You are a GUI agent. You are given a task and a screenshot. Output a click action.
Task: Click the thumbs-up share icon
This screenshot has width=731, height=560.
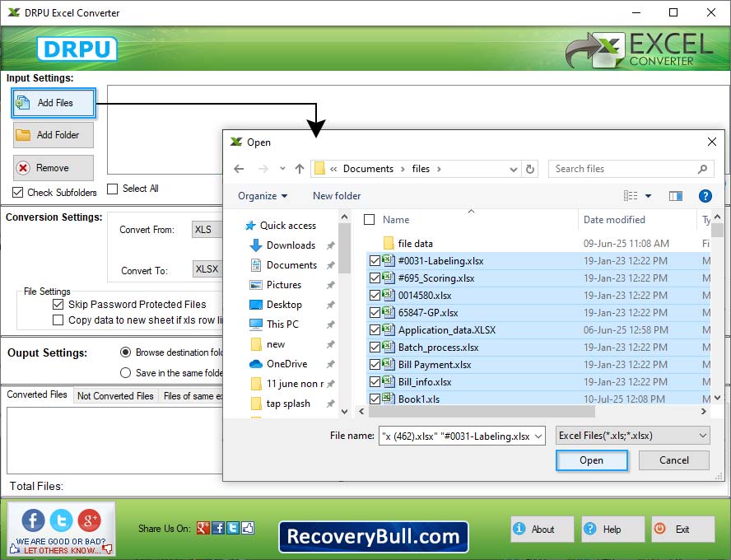pyautogui.click(x=248, y=528)
